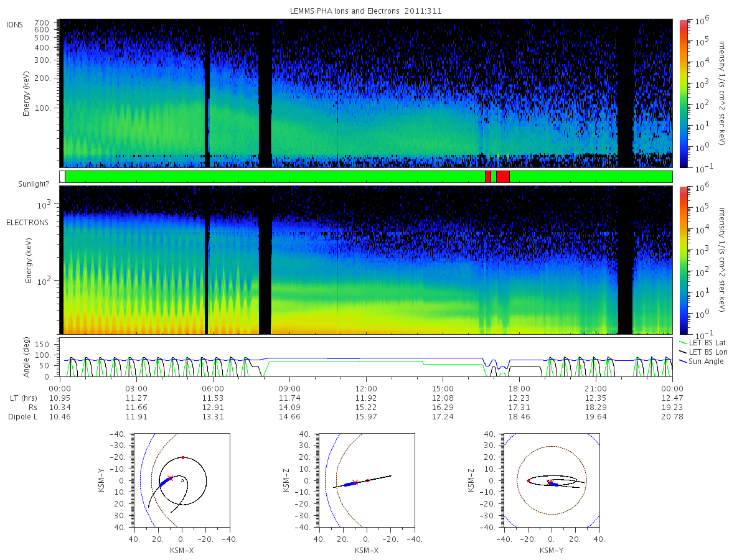Click the ELECTRONS panel label
Viewport: 747px width, 560px height.
27,222
